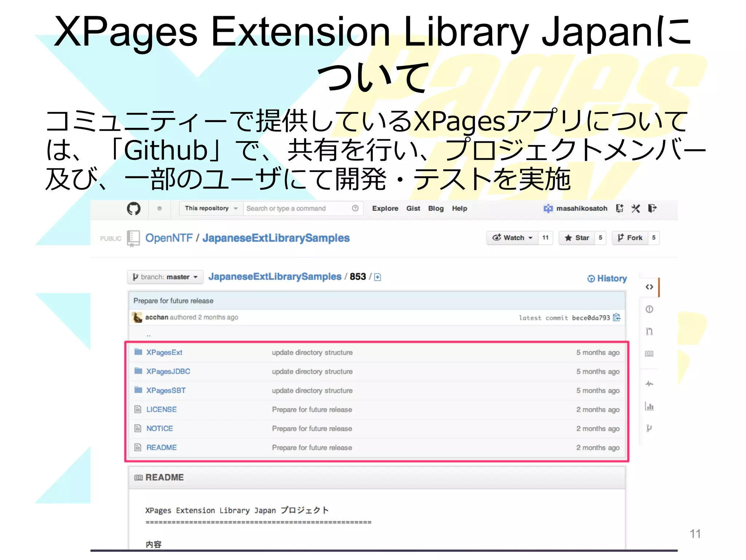Open the XPagesExt folder link
This screenshot has width=746, height=560.
tap(164, 352)
